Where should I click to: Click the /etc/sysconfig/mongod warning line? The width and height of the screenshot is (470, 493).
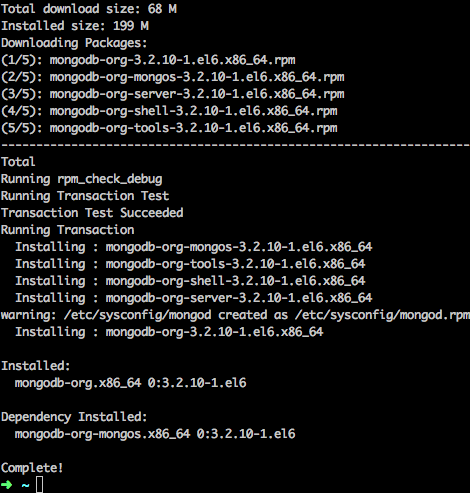(x=235, y=315)
